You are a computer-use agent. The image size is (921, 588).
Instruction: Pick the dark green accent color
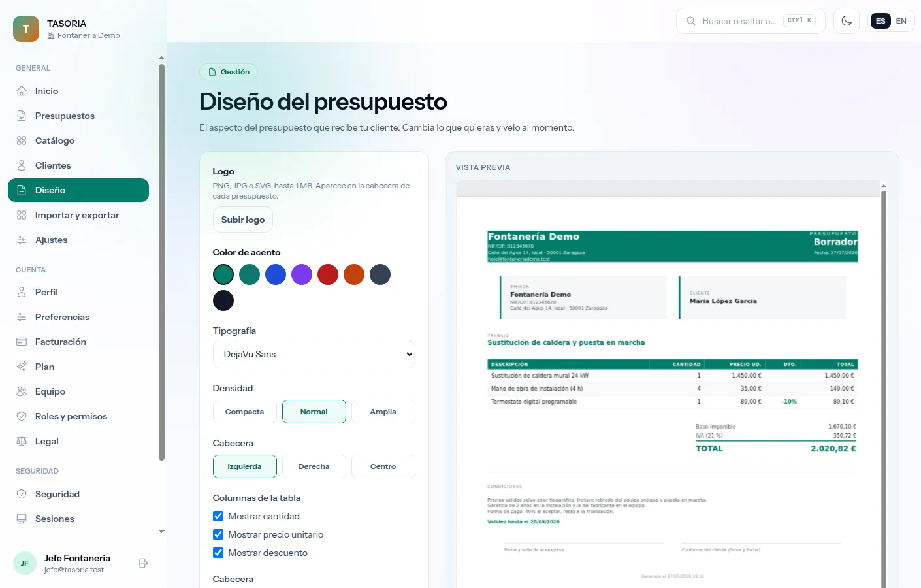click(x=223, y=274)
